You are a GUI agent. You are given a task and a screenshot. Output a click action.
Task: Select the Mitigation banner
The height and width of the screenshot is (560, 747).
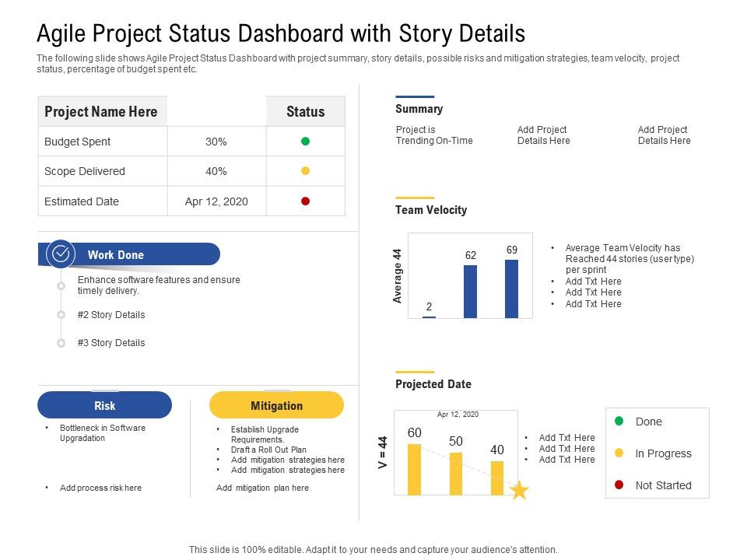click(x=277, y=405)
